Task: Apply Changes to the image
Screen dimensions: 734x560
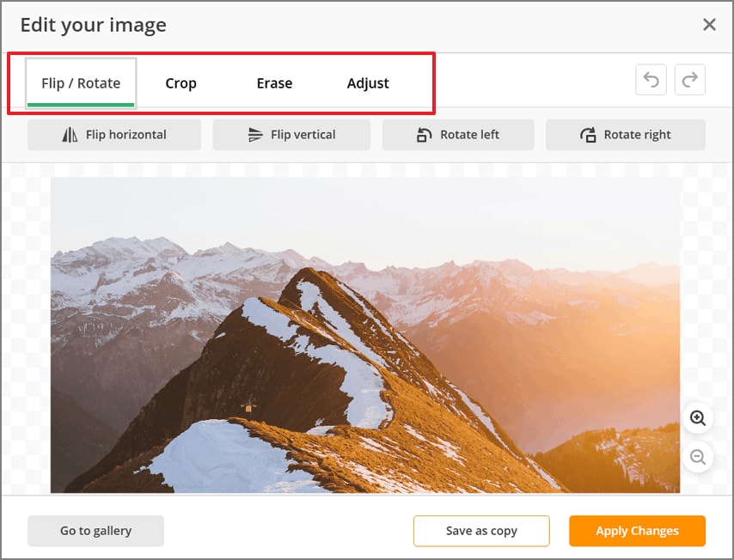Action: click(x=637, y=531)
